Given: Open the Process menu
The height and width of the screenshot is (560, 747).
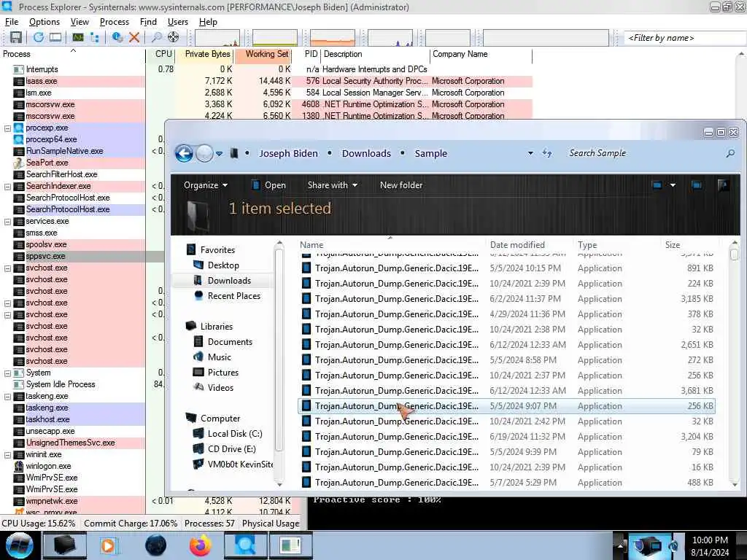Looking at the screenshot, I should (115, 22).
